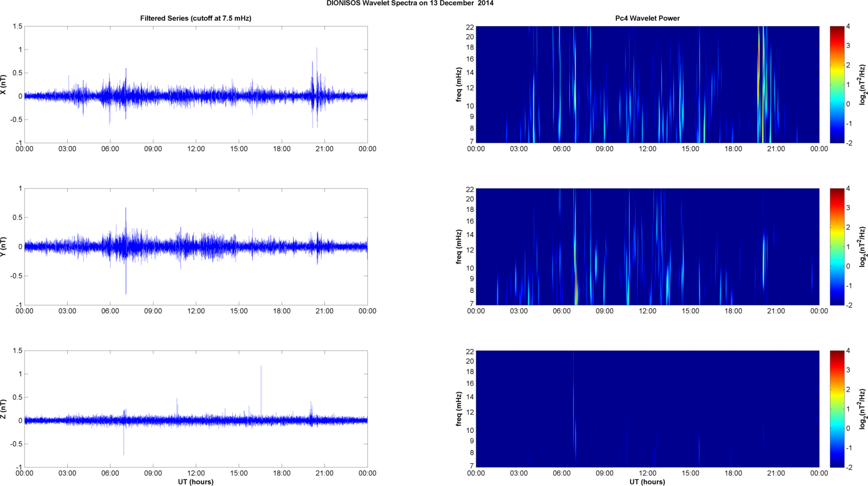The width and height of the screenshot is (868, 486).
Task: Click the "freq (mHz)" label of the top spectrum
Action: [459, 84]
